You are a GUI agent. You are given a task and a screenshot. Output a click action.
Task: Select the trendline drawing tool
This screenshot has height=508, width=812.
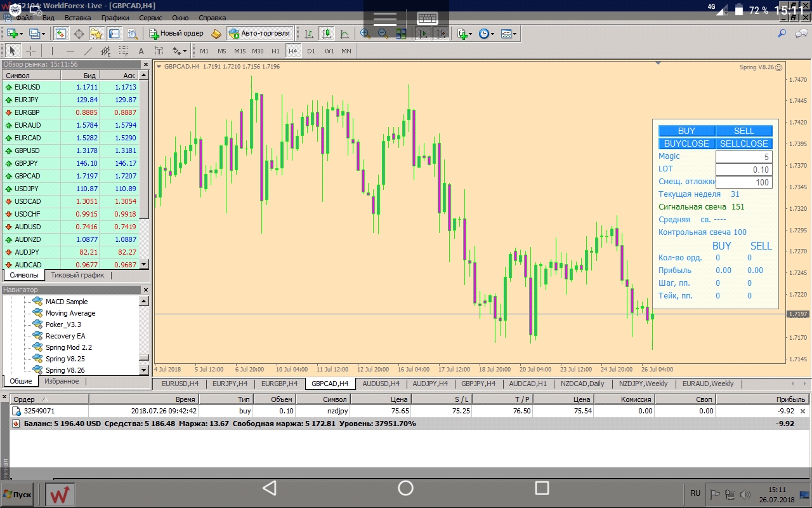click(x=88, y=51)
